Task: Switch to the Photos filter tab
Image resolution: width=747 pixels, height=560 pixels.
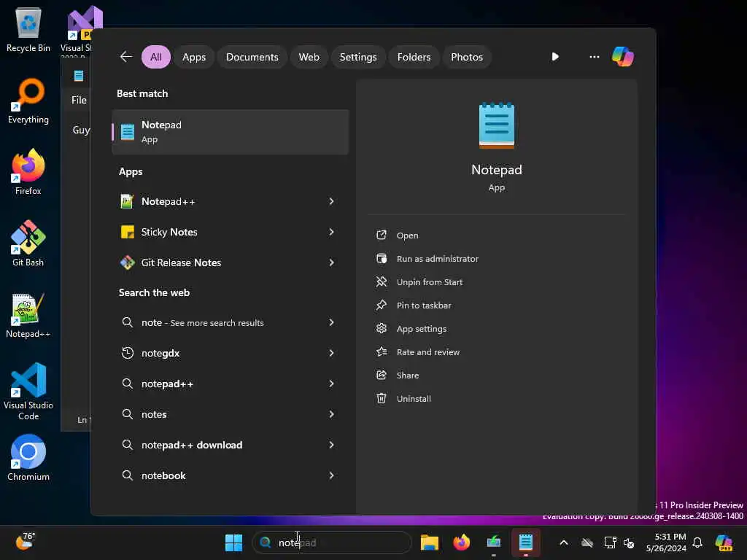Action: (466, 57)
